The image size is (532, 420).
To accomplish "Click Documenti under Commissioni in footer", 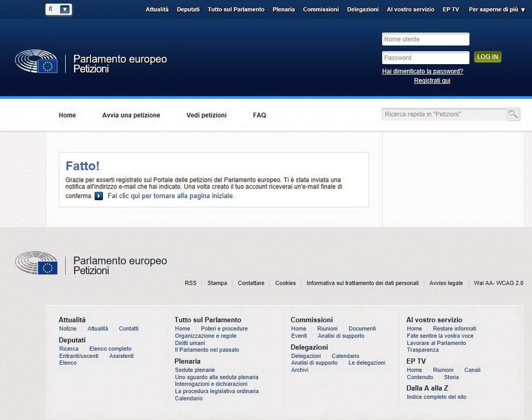I will [x=362, y=329].
